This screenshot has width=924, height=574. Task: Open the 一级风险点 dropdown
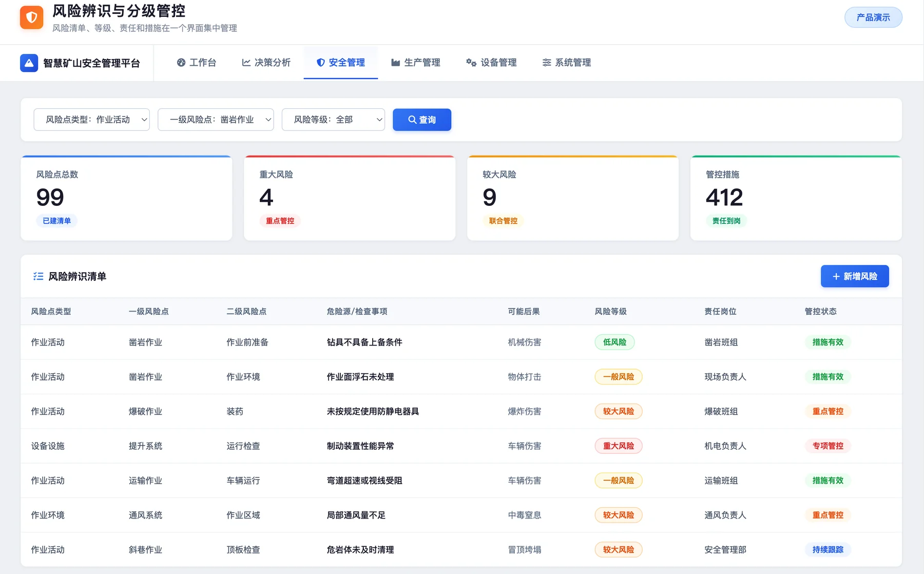tap(216, 120)
